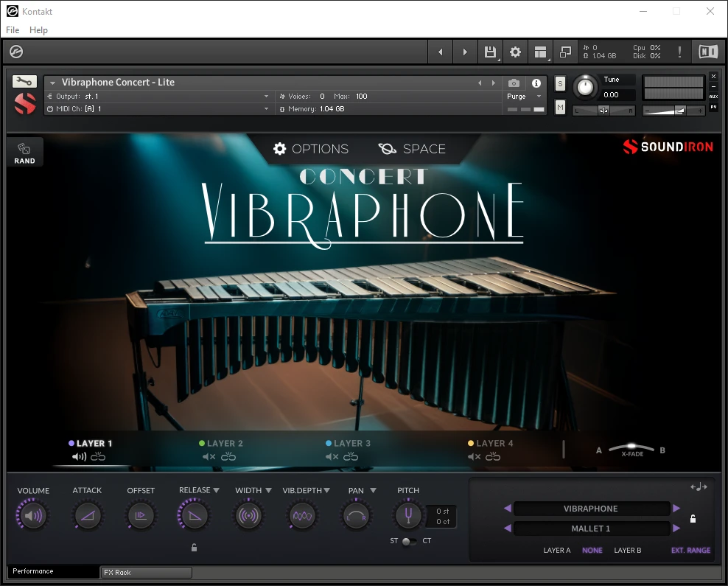Open the Help menu

38,29
